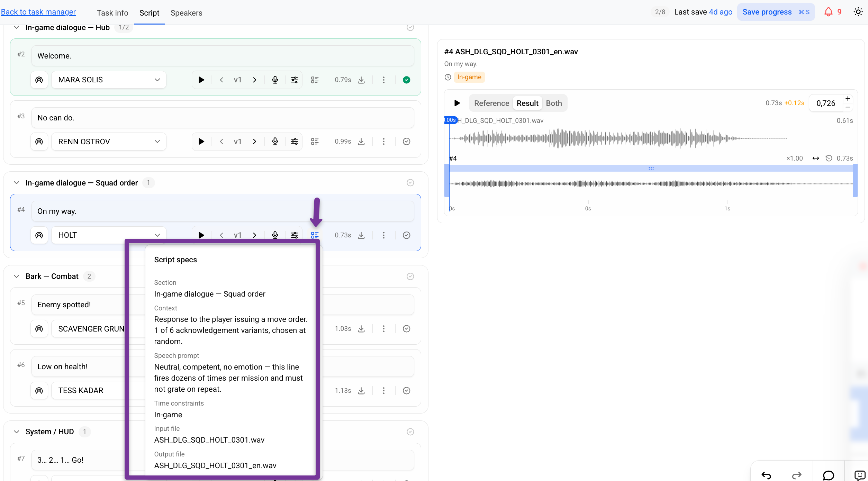
Task: Open HOLT speaker dropdown
Action: (109, 235)
